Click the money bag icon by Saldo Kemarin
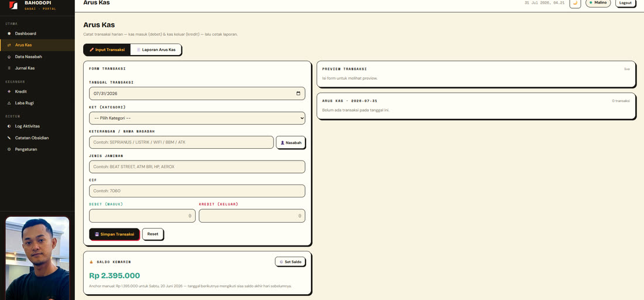 tap(91, 262)
